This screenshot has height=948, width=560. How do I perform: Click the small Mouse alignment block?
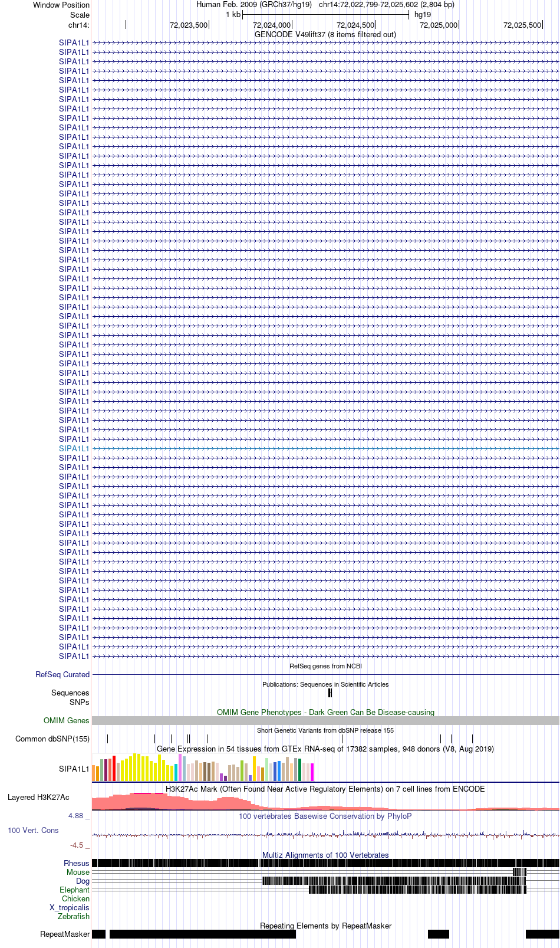519,872
